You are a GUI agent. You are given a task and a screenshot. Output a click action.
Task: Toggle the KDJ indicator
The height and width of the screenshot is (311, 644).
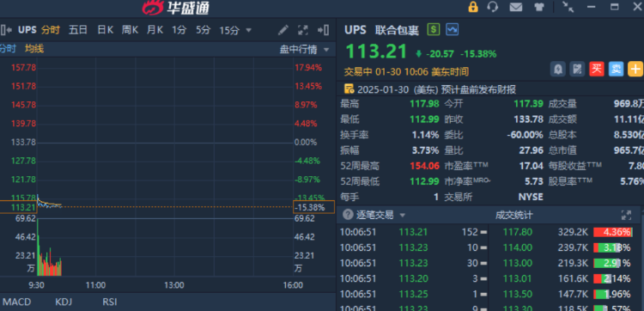click(x=64, y=302)
